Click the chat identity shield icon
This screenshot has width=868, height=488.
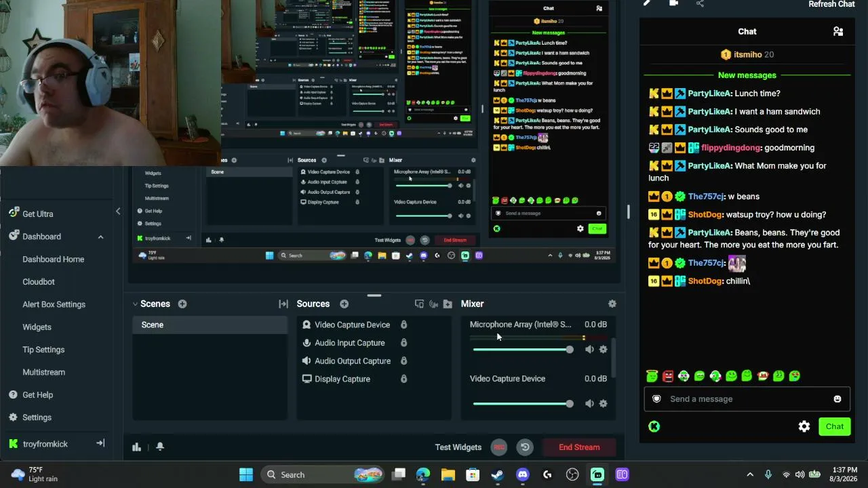point(656,399)
